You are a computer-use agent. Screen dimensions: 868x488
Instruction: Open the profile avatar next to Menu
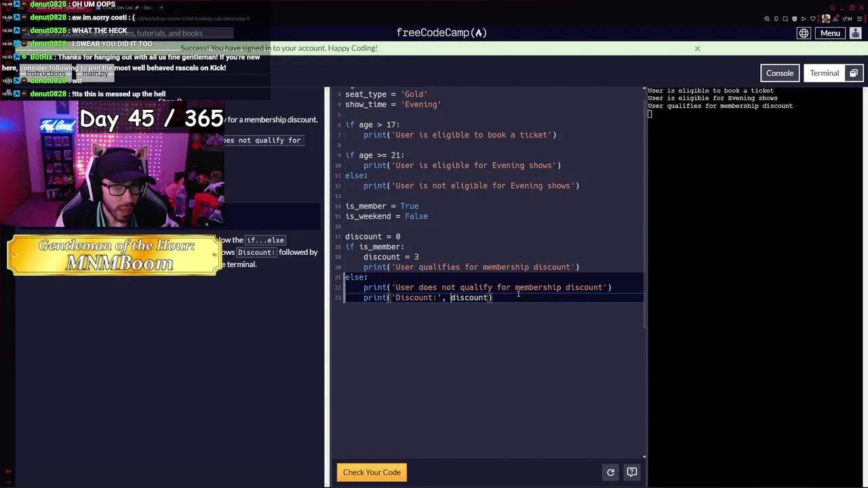(x=856, y=33)
